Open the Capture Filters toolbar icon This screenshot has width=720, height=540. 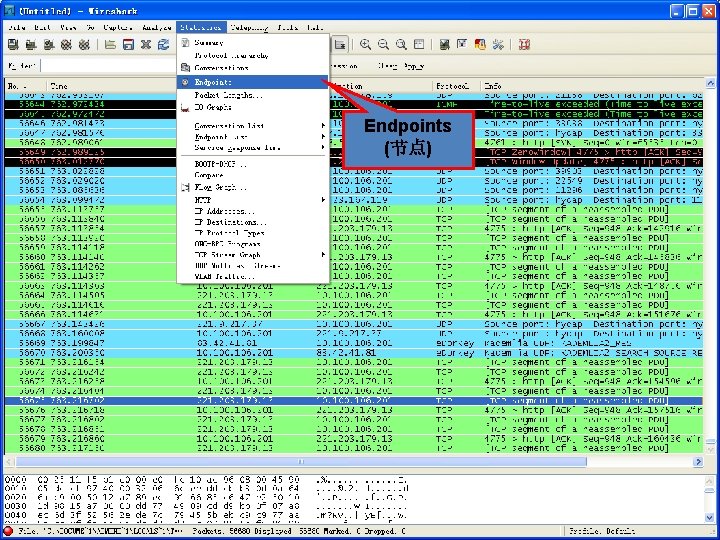click(x=445, y=45)
